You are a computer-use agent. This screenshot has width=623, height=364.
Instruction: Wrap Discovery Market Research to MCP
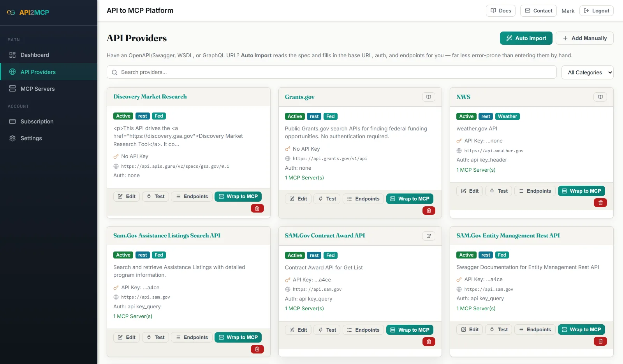point(238,197)
